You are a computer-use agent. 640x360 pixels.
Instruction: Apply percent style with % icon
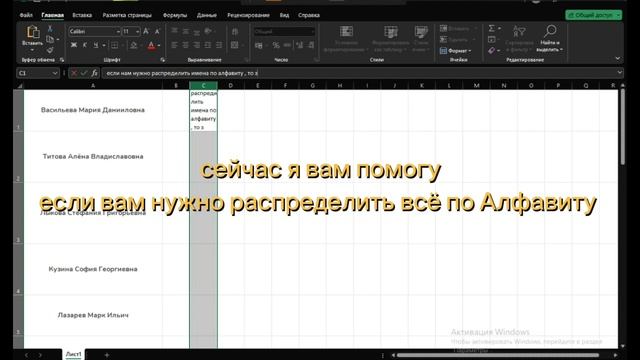[x=276, y=45]
